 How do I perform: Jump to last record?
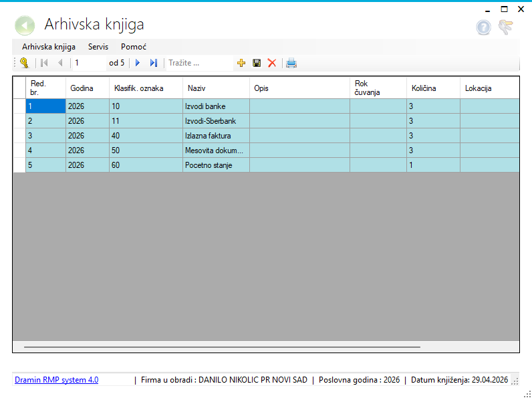coord(154,63)
